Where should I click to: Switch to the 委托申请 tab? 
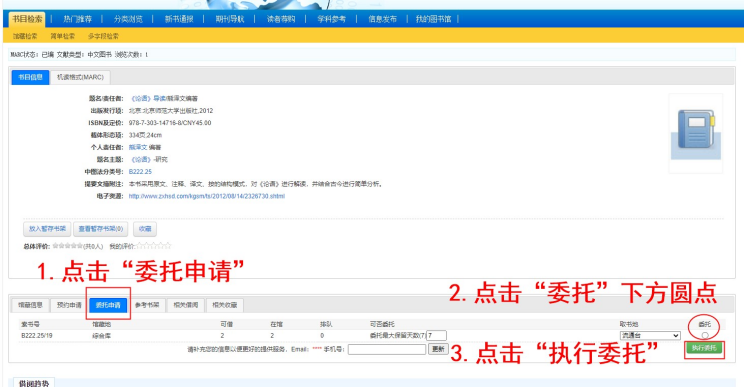[x=108, y=305]
